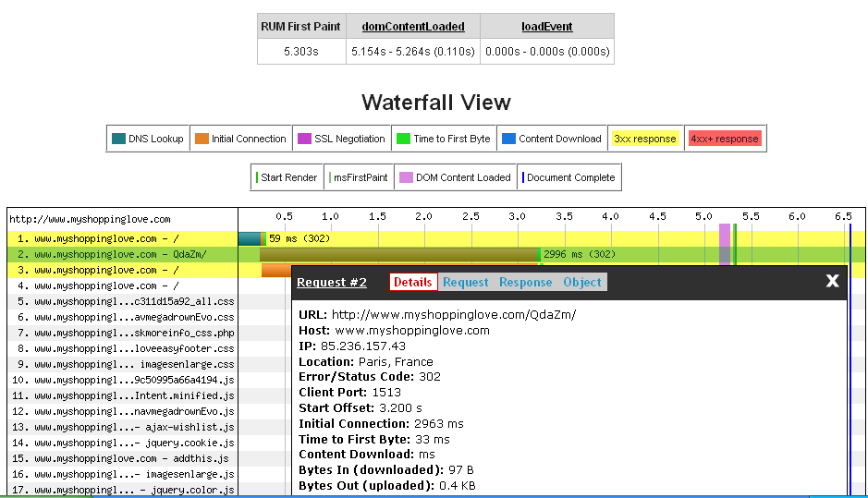868x498 pixels.
Task: Click the request 1 bar labeled 59 ms (302)
Action: (252, 238)
